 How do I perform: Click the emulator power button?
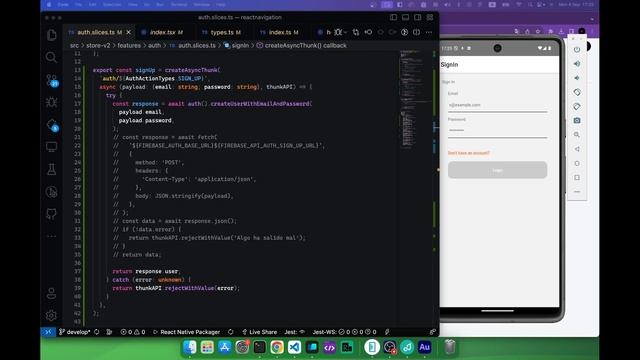577,49
